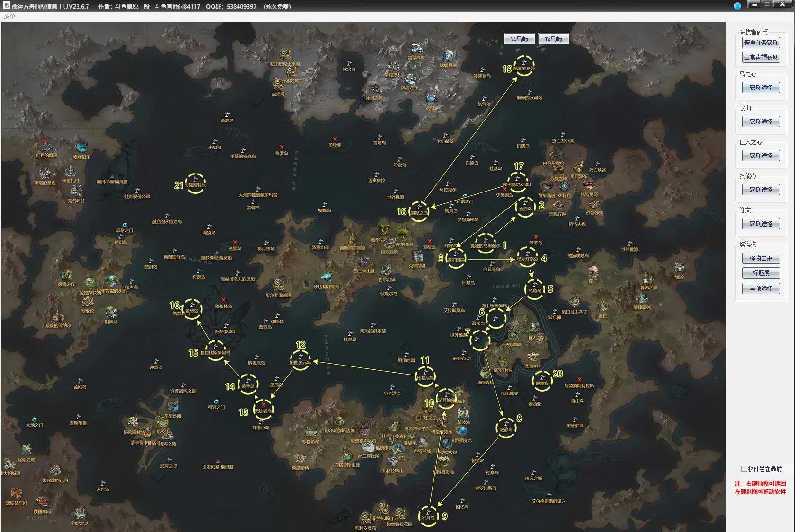Select the 哥布林岛 red X marker
795x532 pixels.
pos(224,301)
